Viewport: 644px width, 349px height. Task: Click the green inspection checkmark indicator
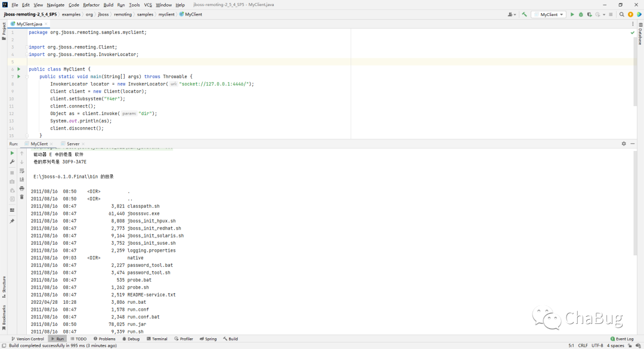(633, 32)
